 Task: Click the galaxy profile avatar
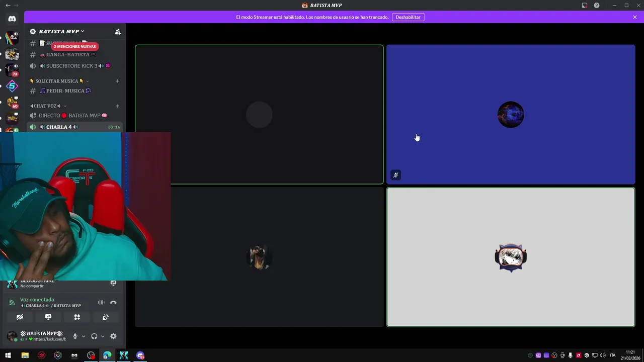tap(511, 115)
